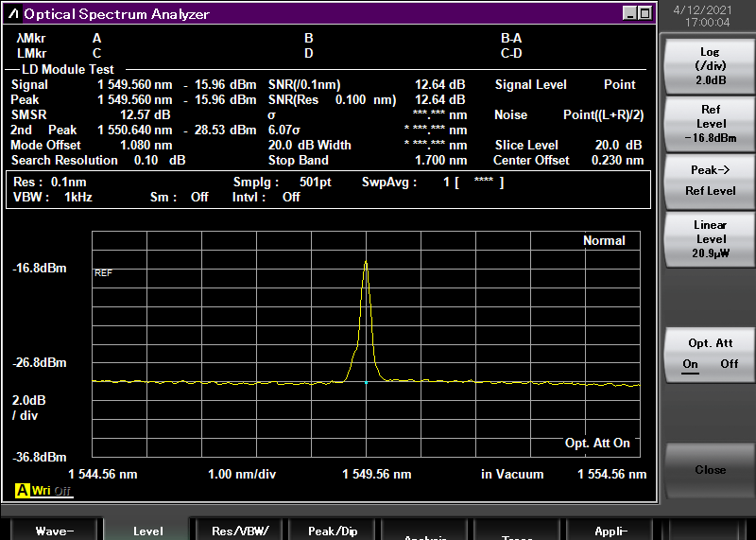This screenshot has height=540, width=756.
Task: Maximize the Optical Spectrum Analyzer window
Action: 644,13
